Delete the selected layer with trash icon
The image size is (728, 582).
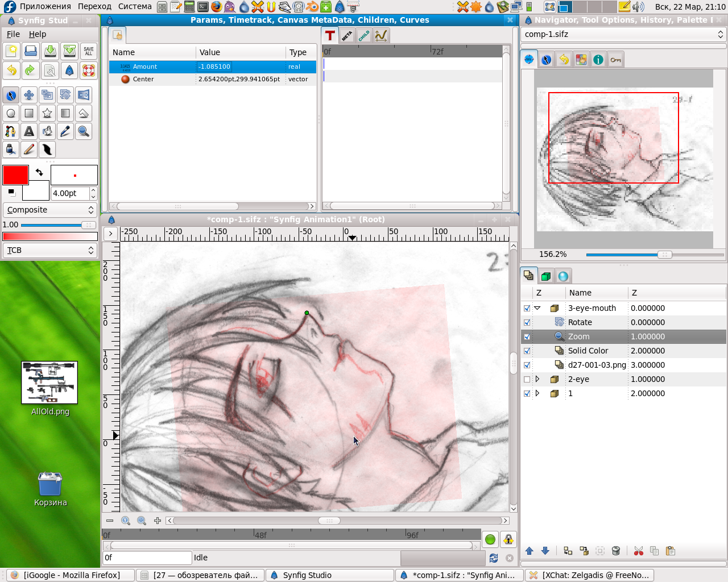[616, 551]
